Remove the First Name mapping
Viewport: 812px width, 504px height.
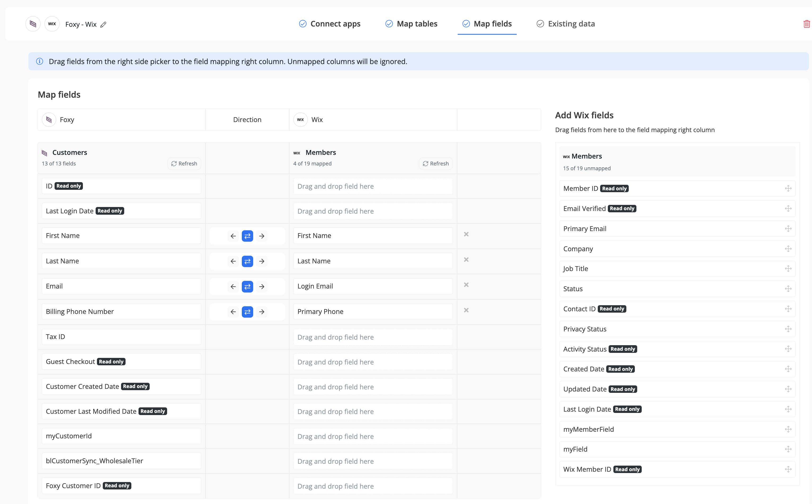point(466,234)
